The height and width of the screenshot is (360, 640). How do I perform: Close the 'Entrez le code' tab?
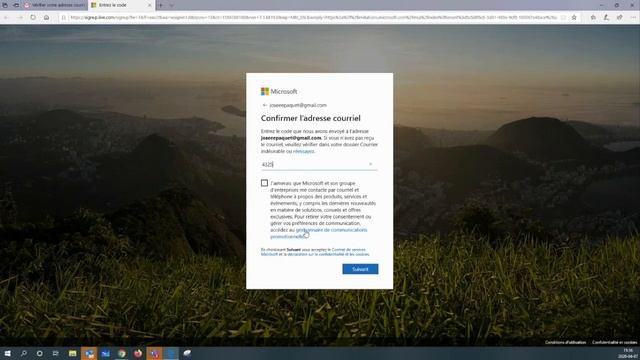click(149, 5)
